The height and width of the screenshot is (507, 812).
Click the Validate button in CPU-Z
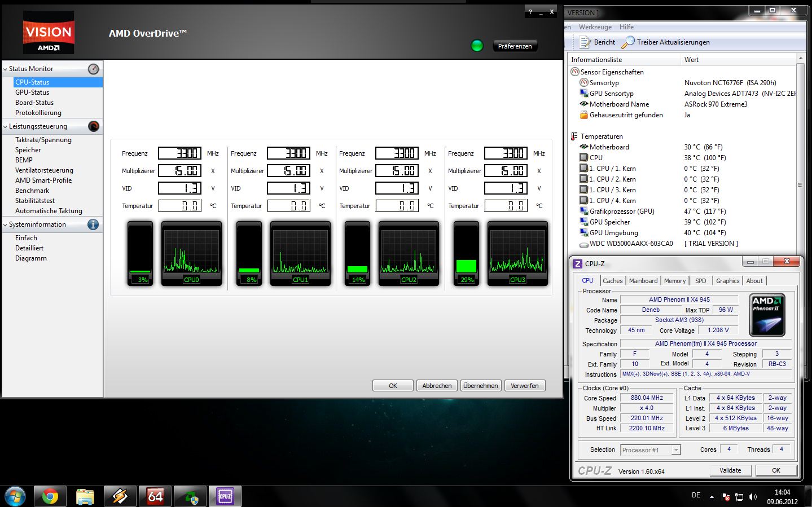tap(730, 470)
